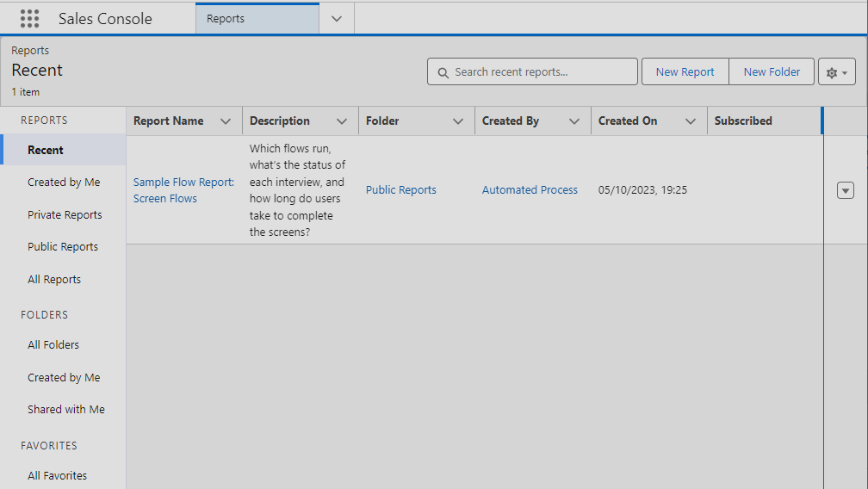The image size is (868, 489).
Task: Select Created by Me under Reports
Action: tap(64, 182)
